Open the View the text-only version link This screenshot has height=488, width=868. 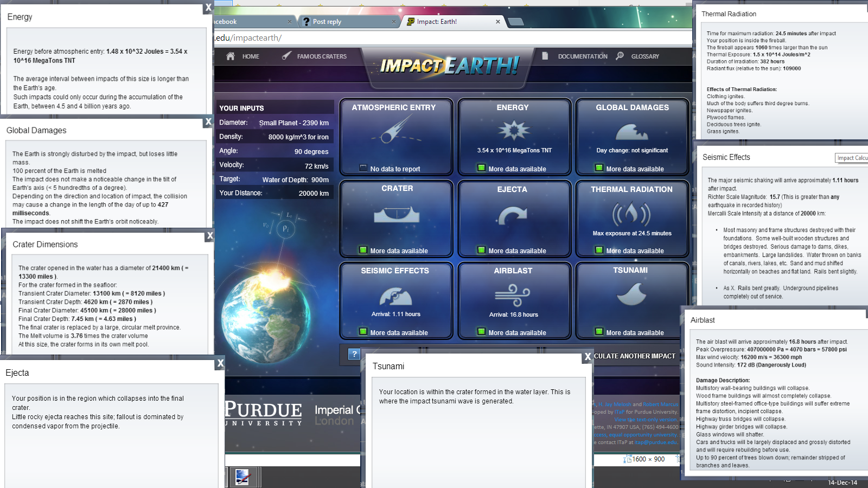tap(646, 419)
